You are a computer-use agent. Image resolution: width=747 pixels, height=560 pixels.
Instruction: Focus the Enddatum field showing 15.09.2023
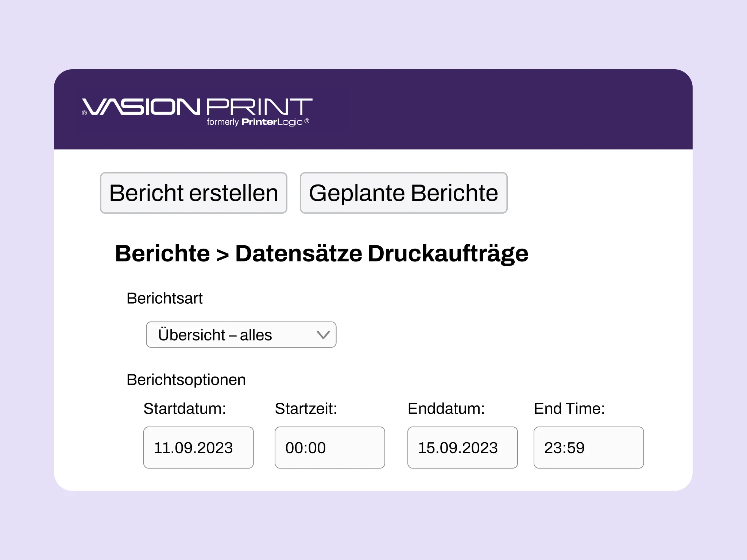462,448
